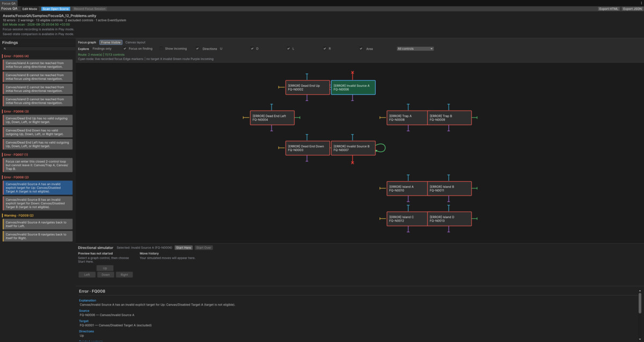The width and height of the screenshot is (644, 342).
Task: Select the Dead End Up FQ-N0002 node
Action: click(x=308, y=87)
